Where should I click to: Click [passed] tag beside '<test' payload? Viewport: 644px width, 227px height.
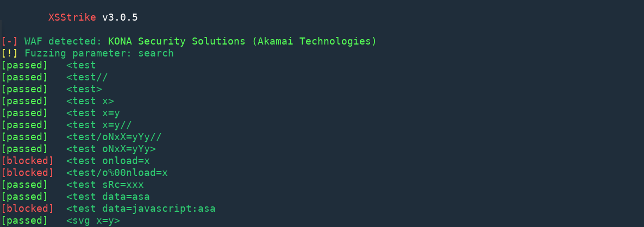pos(24,65)
